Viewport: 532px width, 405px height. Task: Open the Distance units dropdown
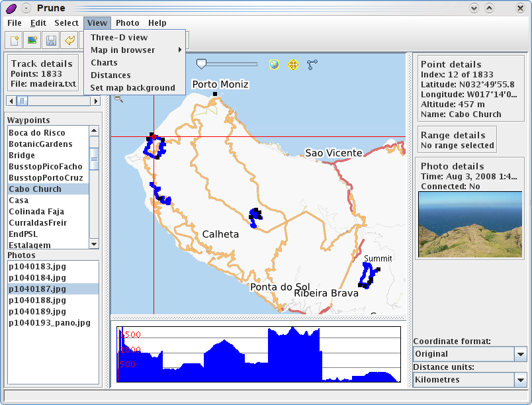point(520,380)
